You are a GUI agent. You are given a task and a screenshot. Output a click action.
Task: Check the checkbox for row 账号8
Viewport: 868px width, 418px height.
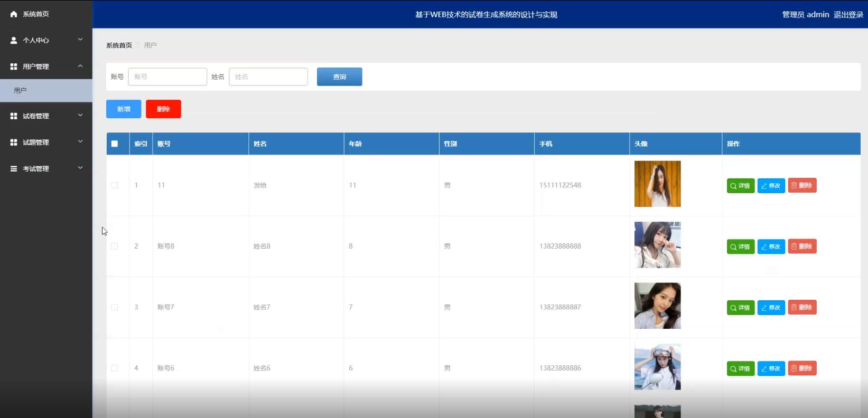coord(115,246)
